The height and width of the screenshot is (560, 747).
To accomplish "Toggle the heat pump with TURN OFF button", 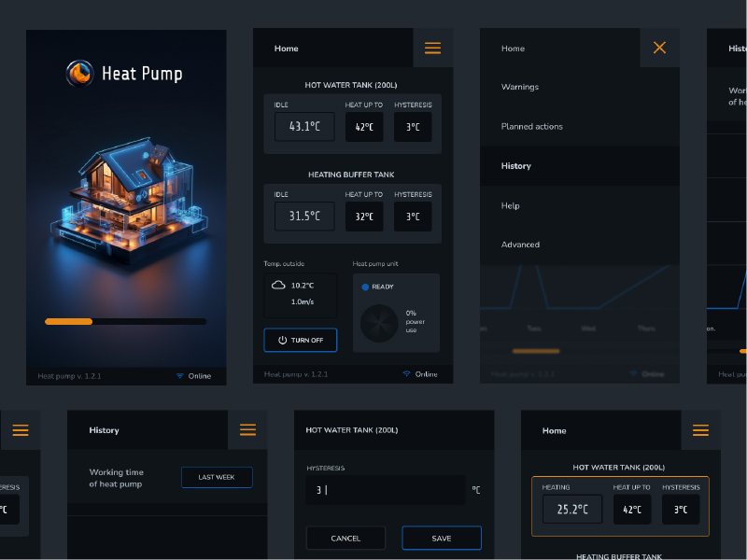I will tap(301, 340).
